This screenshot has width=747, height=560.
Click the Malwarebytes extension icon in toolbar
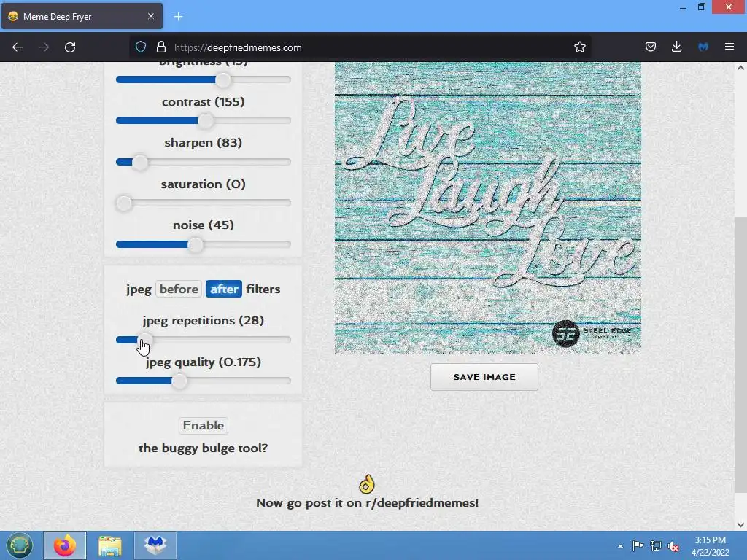pos(703,47)
